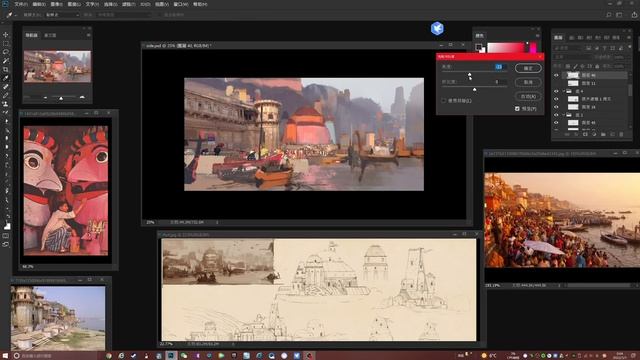Open the 文字 menu

92,4
